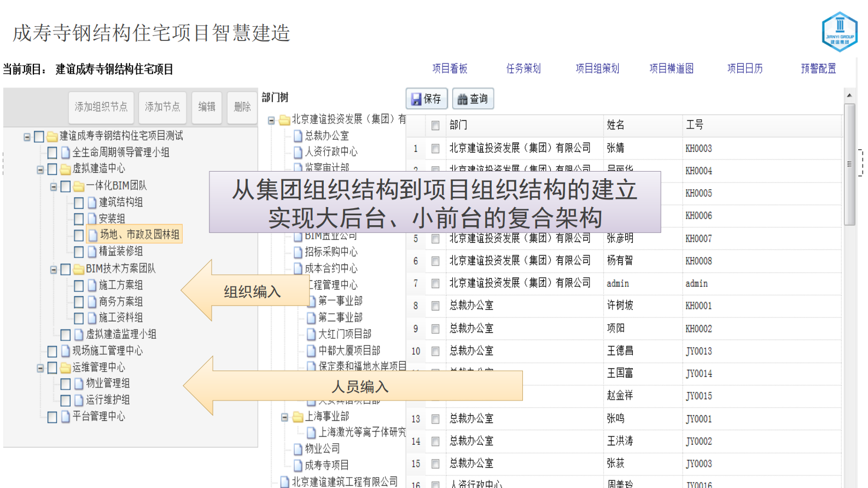Click the Jianyi Group hexagon logo

click(840, 32)
